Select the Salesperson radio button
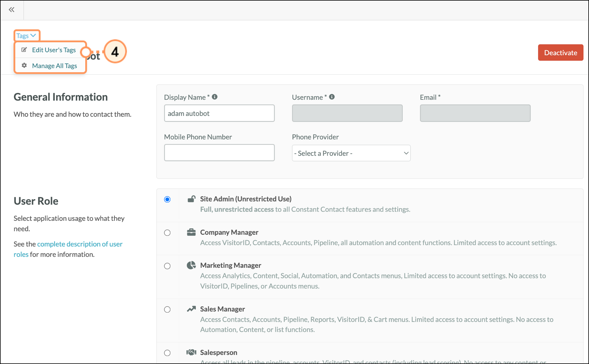Screen dimensions: 589x364 [x=167, y=353]
